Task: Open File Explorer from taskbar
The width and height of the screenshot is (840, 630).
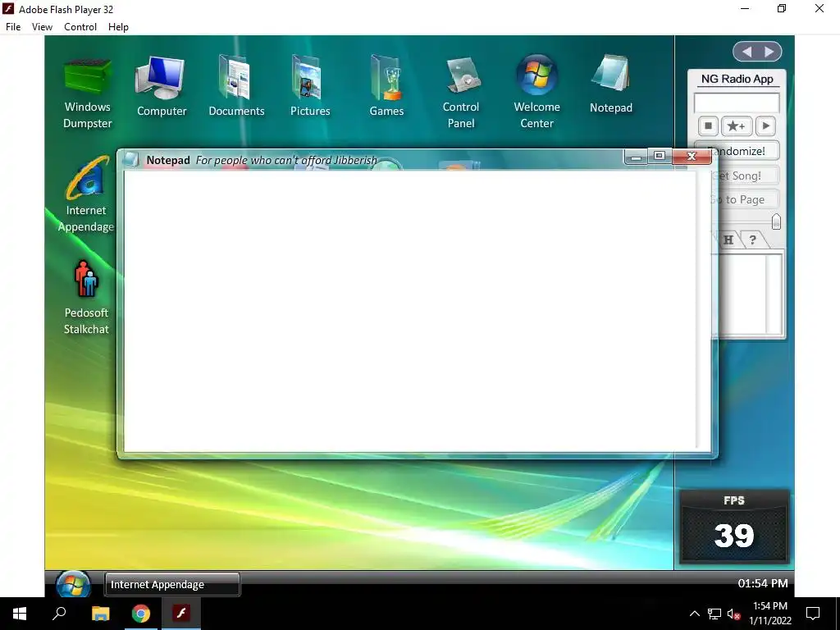Action: click(x=100, y=614)
